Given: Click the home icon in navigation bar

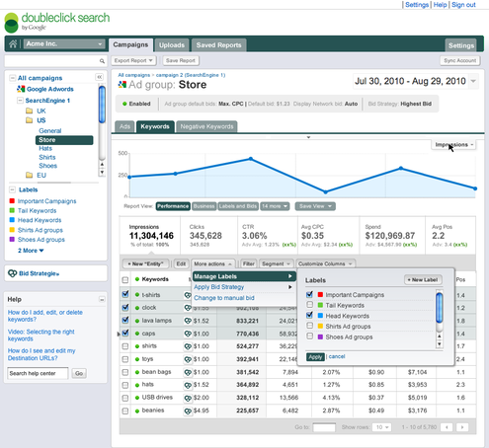Looking at the screenshot, I should coord(13,43).
